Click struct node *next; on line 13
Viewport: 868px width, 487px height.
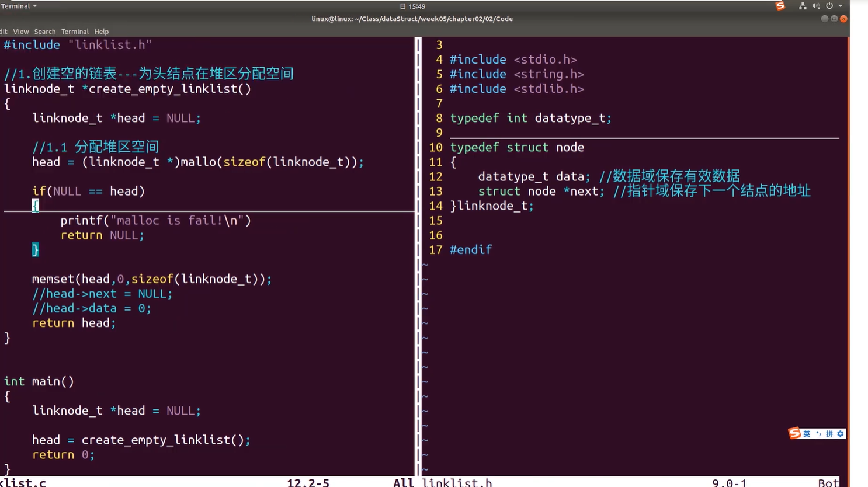(x=541, y=191)
